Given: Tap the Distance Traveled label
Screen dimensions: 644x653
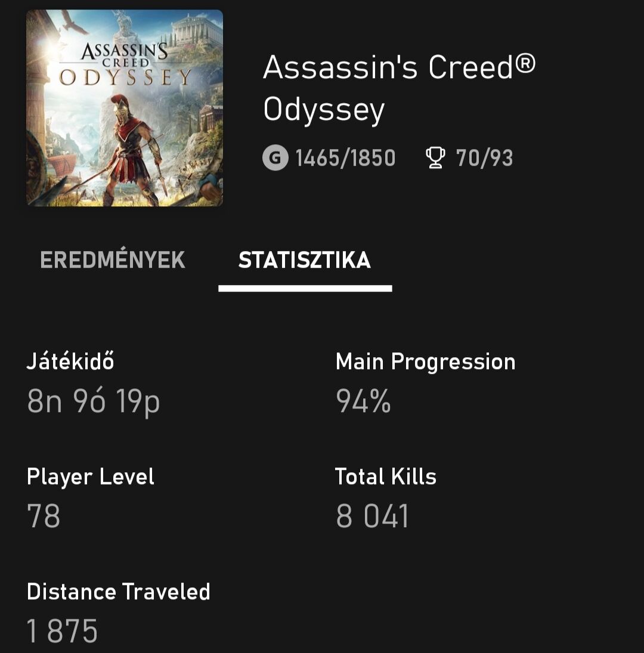Looking at the screenshot, I should [x=119, y=592].
